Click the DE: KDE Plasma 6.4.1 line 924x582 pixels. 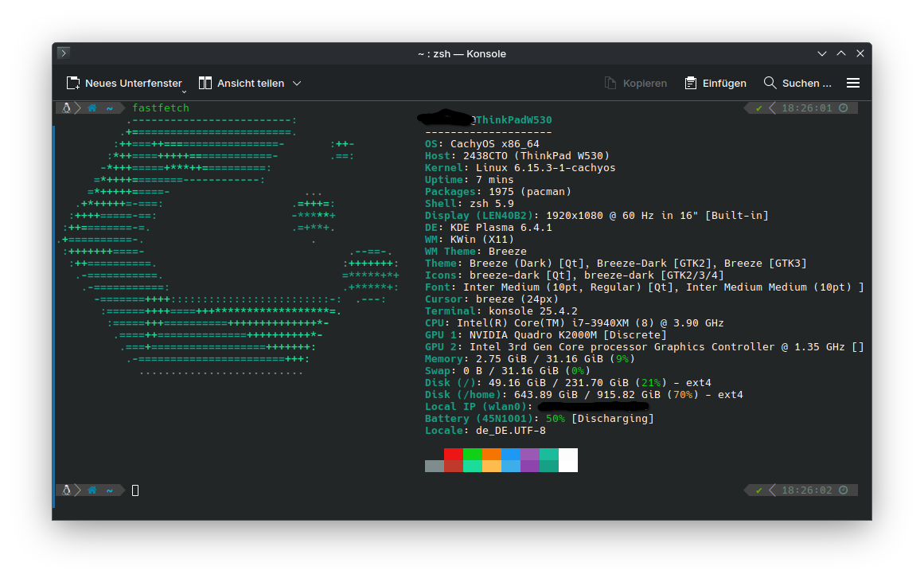click(x=489, y=228)
